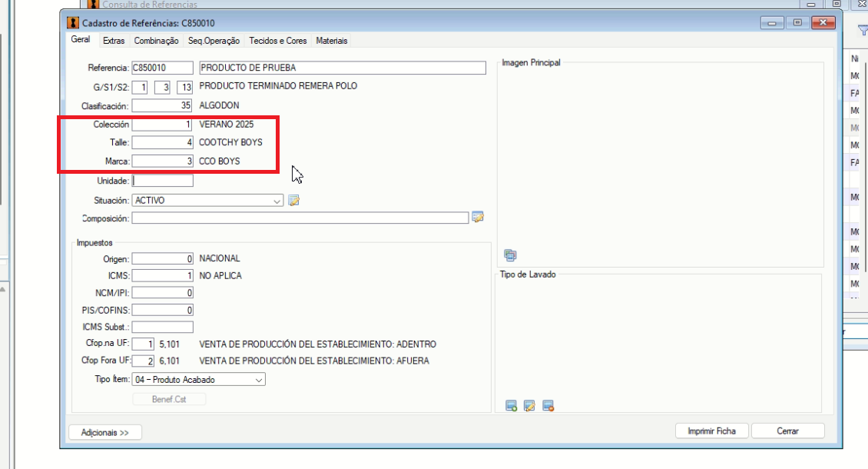Focus the ICMS Subst. field
Viewport: 868px width, 469px height.
pos(162,327)
